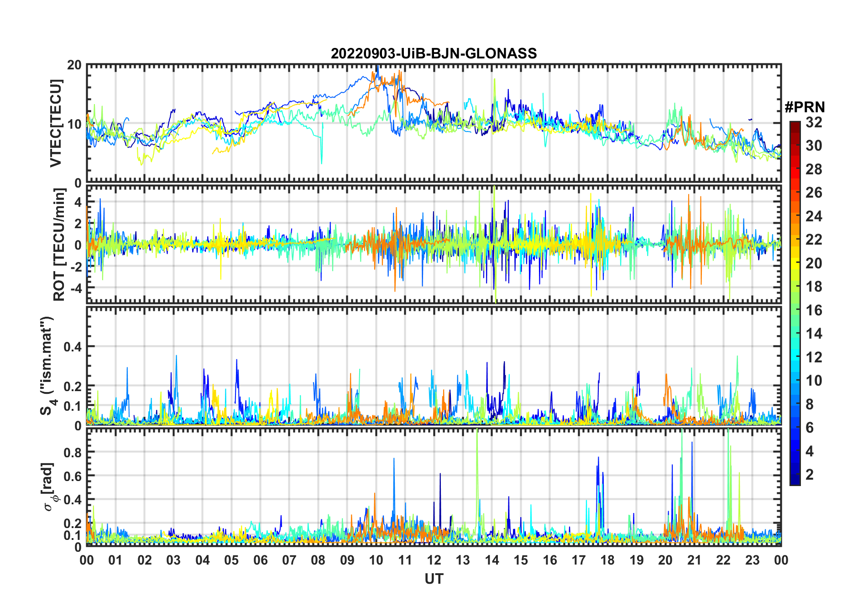Viewport: 868px width, 607px height.
Task: Select the green PRN 16 colorbar region
Action: (795, 310)
